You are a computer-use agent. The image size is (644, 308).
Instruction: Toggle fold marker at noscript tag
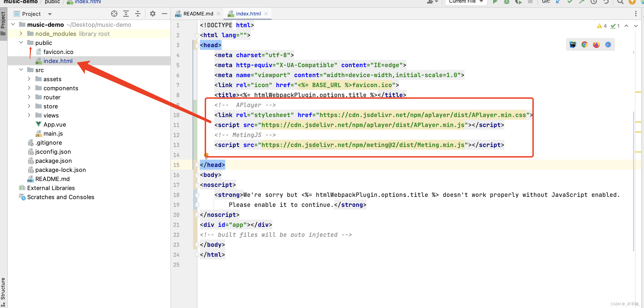click(x=197, y=185)
